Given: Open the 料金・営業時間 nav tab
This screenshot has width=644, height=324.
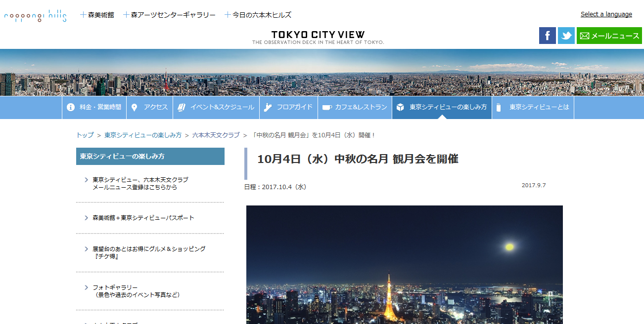Looking at the screenshot, I should [94, 107].
